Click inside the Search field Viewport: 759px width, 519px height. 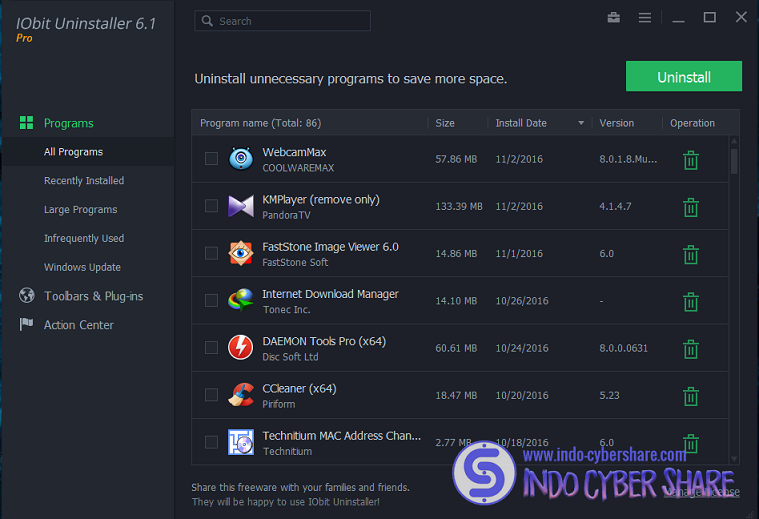282,21
